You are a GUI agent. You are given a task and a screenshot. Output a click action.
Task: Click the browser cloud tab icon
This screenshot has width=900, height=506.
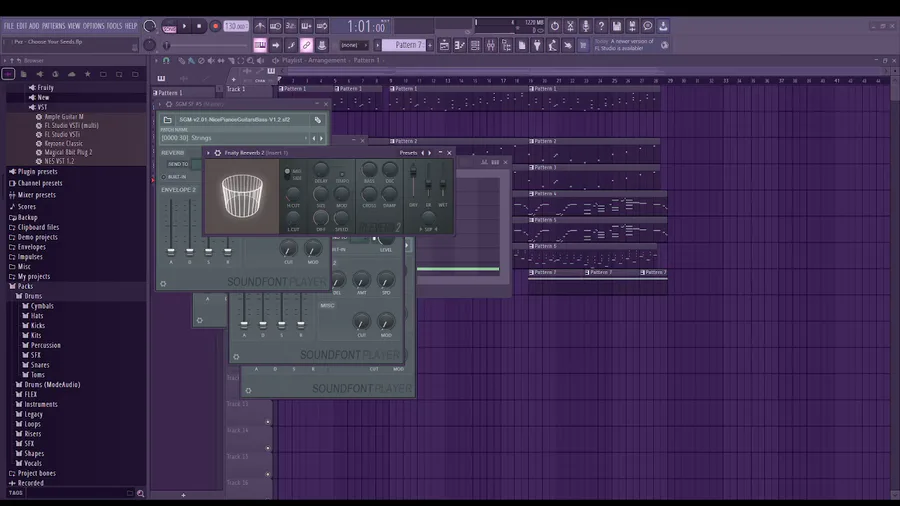click(x=71, y=74)
